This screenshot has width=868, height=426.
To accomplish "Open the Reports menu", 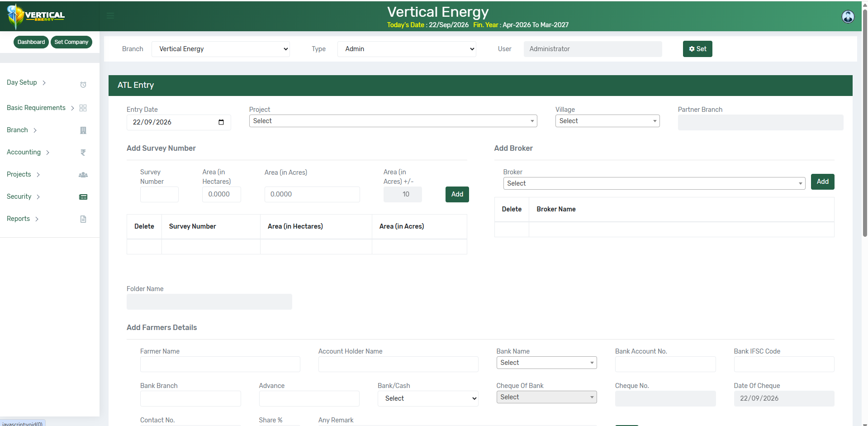I will point(23,219).
